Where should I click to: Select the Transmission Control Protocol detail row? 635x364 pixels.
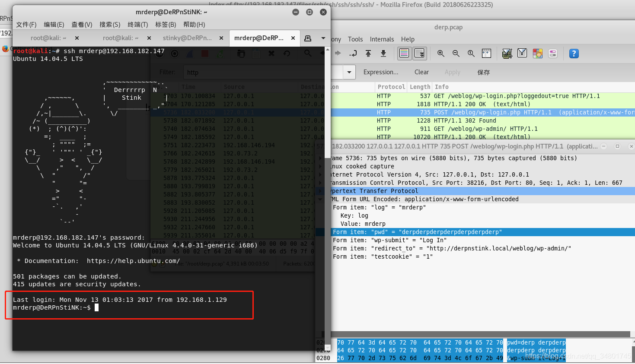coord(483,183)
